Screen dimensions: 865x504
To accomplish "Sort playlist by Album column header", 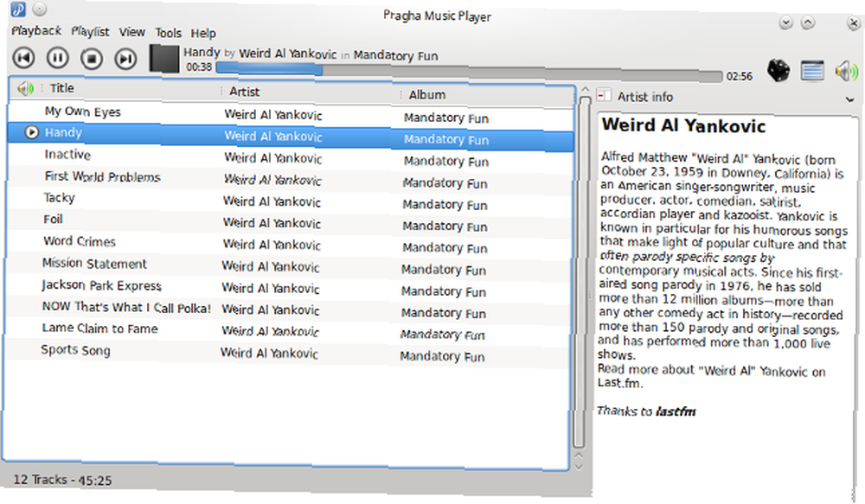I will pyautogui.click(x=427, y=95).
